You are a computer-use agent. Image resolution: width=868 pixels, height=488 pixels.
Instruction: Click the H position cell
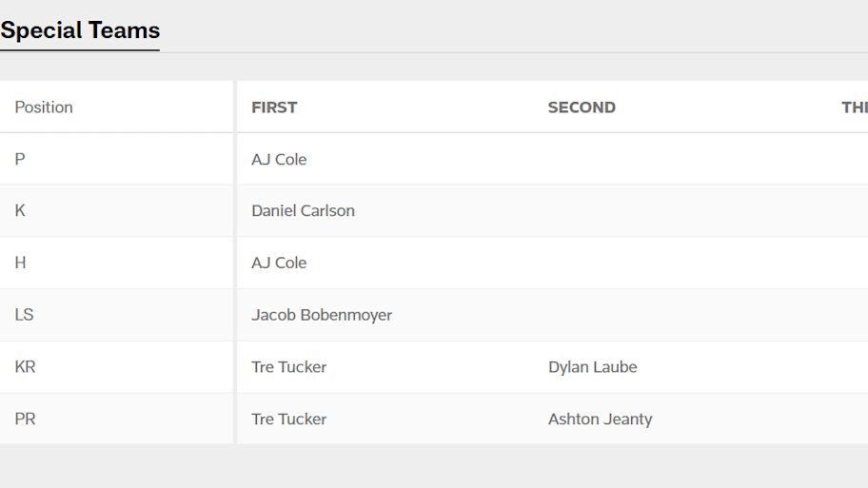(20, 264)
